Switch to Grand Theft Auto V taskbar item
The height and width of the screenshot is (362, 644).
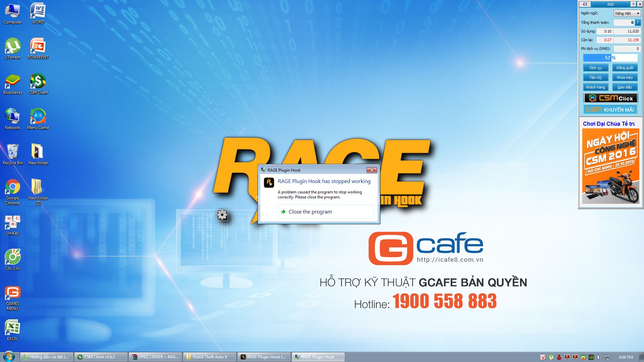(x=209, y=357)
